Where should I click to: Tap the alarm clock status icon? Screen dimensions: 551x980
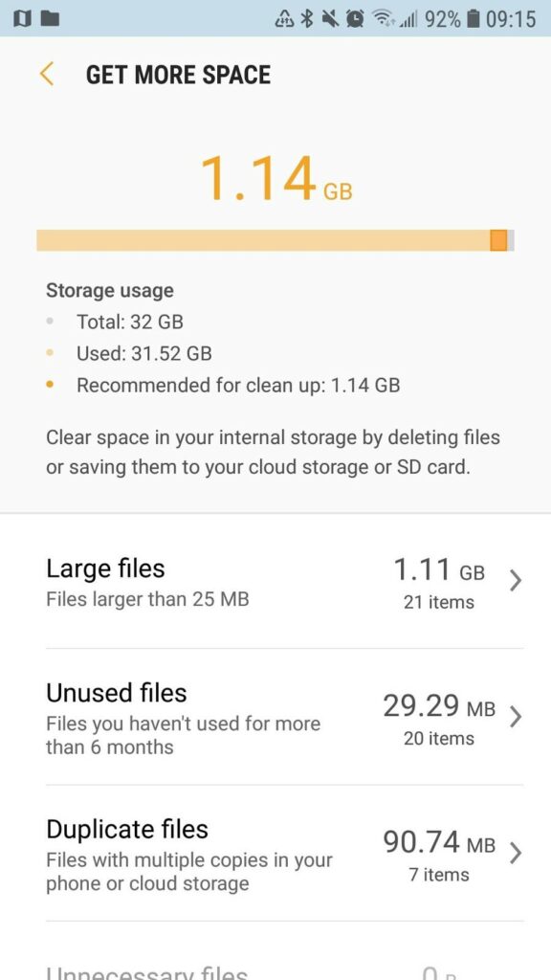point(355,19)
